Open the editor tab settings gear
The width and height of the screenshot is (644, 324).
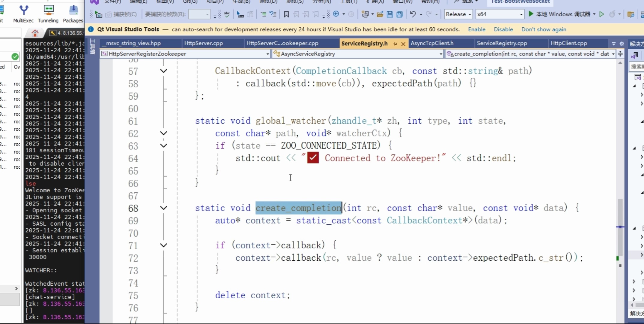(x=622, y=43)
